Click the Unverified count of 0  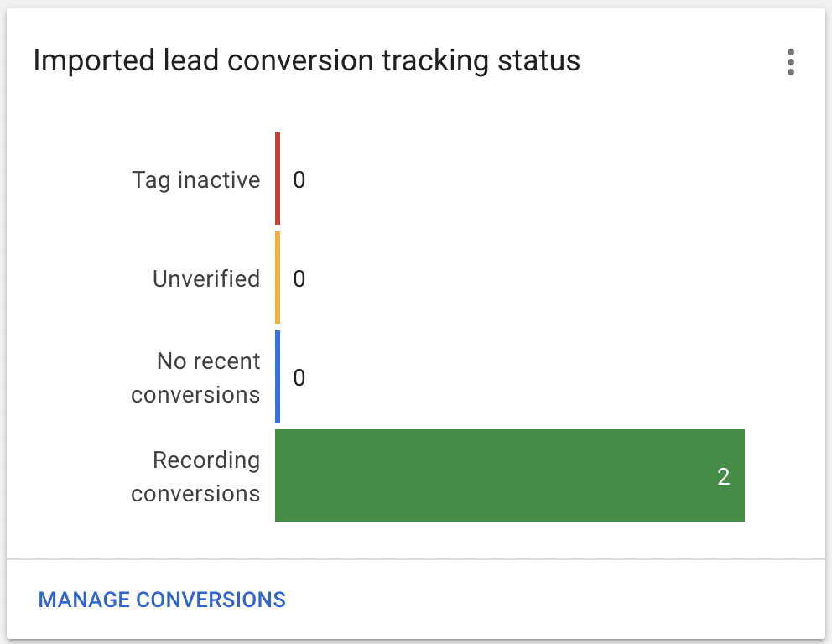299,278
